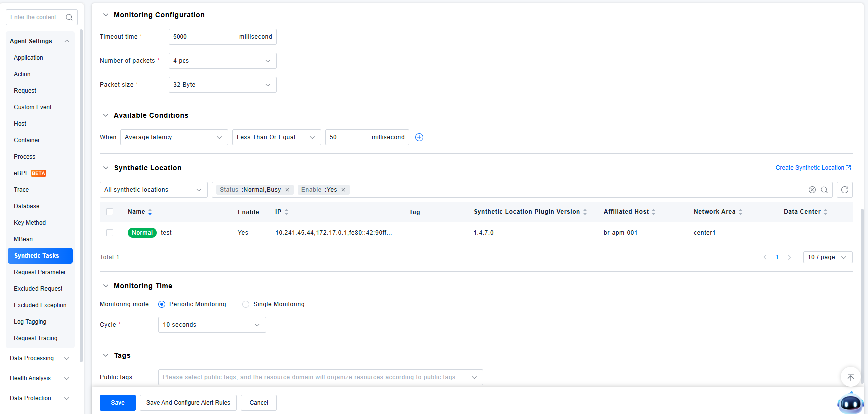Clear all filters with the circled X icon

coord(812,190)
